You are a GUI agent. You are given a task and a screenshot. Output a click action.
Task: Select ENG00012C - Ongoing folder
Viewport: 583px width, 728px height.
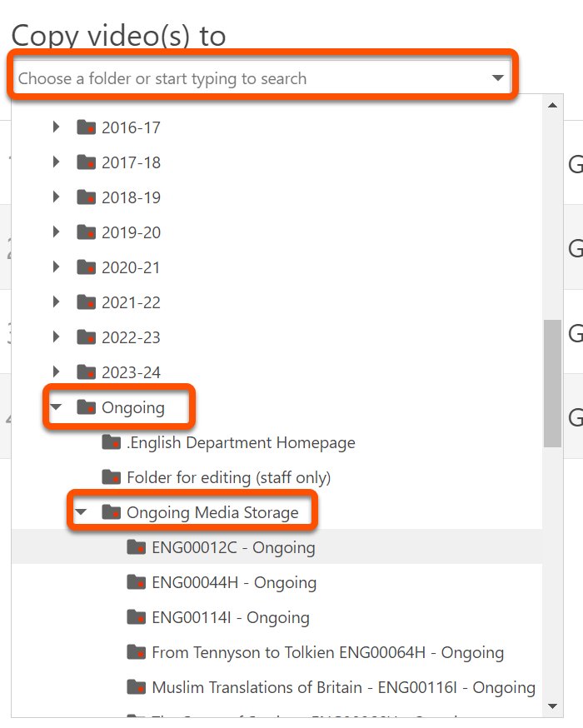pos(233,547)
